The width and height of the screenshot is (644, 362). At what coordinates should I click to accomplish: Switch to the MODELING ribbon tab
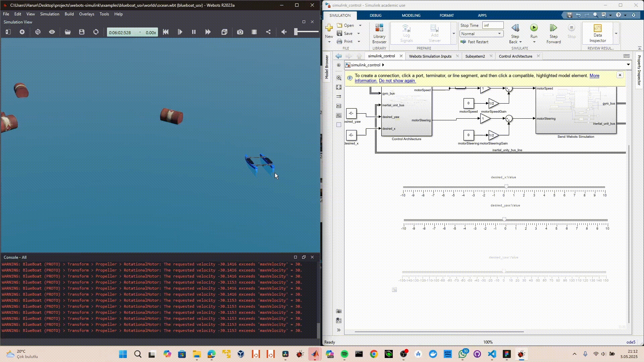[411, 15]
